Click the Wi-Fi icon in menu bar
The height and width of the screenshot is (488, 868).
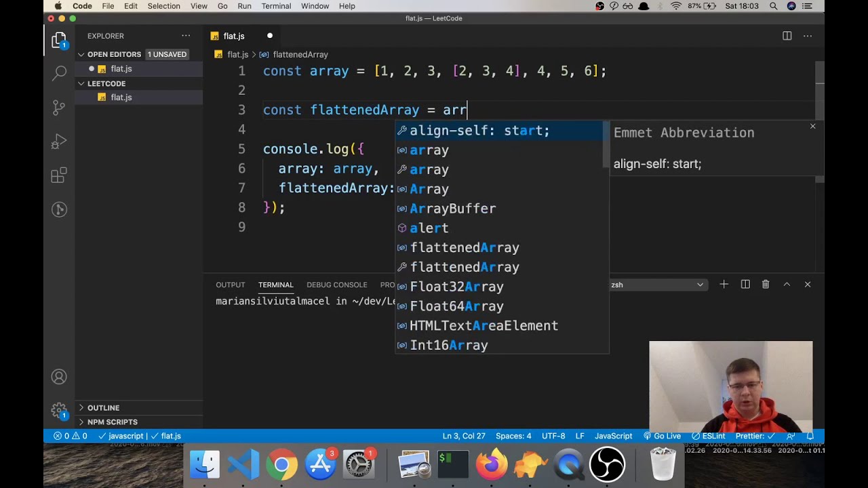tap(676, 6)
